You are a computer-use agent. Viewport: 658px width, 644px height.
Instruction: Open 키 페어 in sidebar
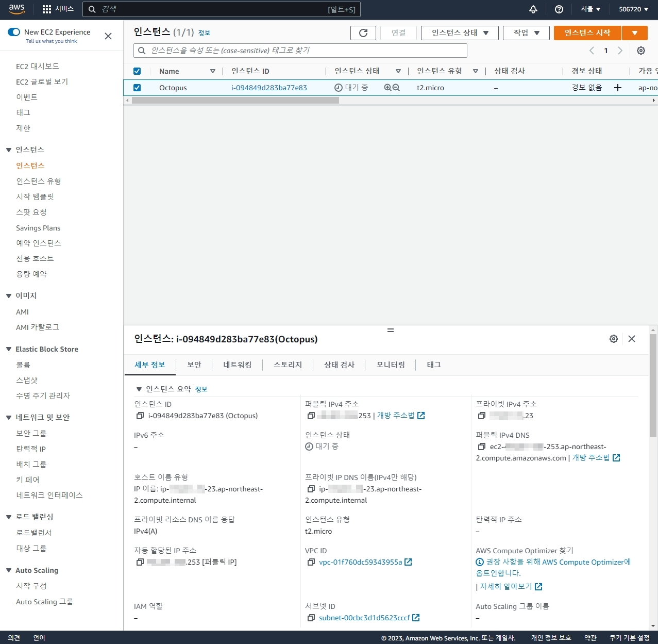28,480
